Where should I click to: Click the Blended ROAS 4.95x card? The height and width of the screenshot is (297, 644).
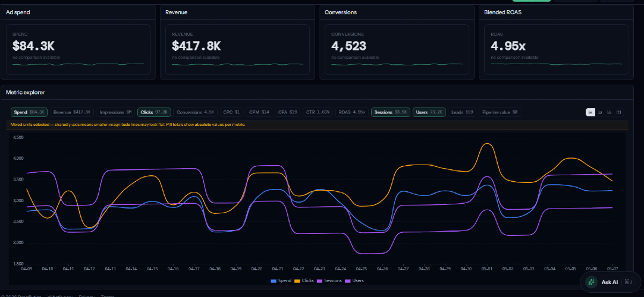tap(556, 42)
